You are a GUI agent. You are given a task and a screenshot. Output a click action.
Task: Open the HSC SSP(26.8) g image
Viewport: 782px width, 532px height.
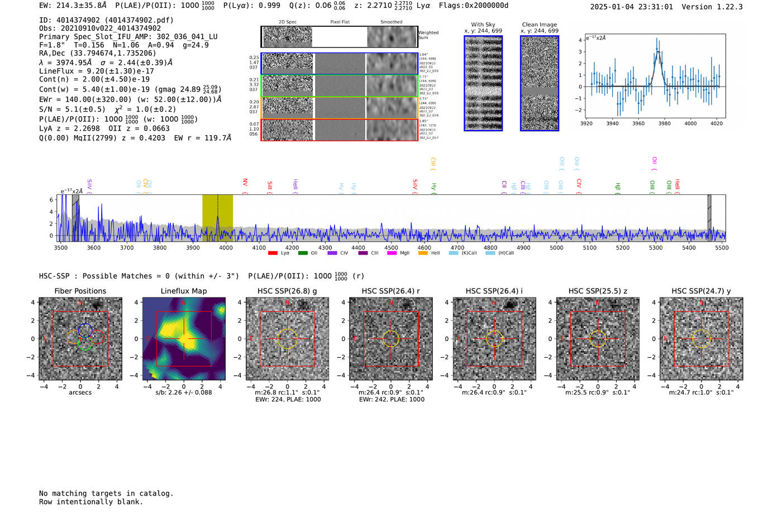point(287,338)
